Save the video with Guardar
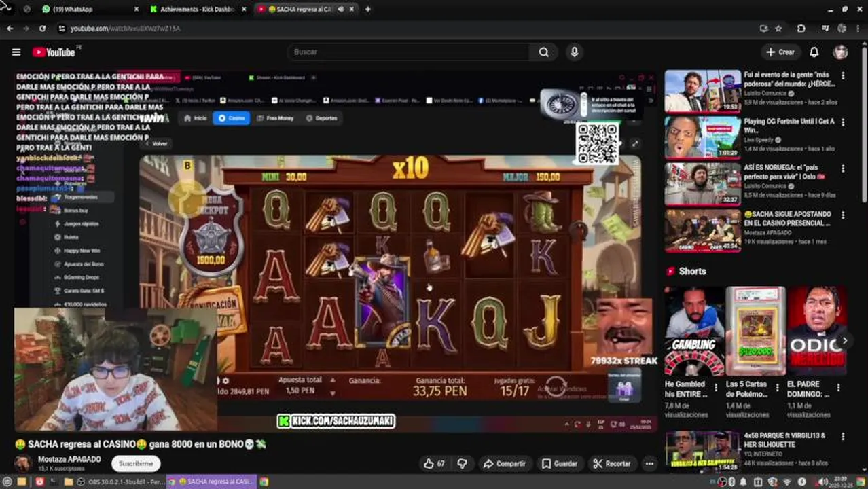 click(560, 464)
